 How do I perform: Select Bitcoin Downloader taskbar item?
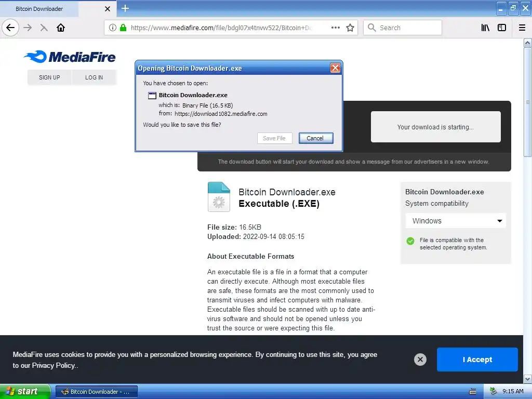tap(96, 392)
